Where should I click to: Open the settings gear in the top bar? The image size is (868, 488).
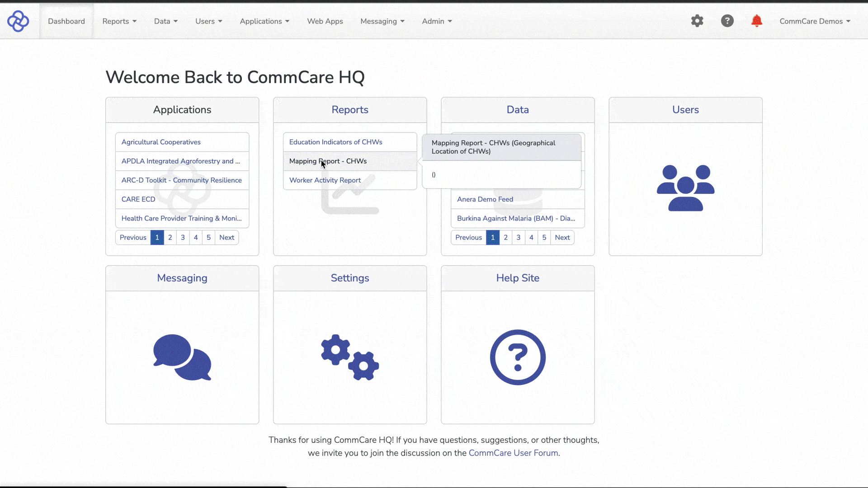[697, 21]
